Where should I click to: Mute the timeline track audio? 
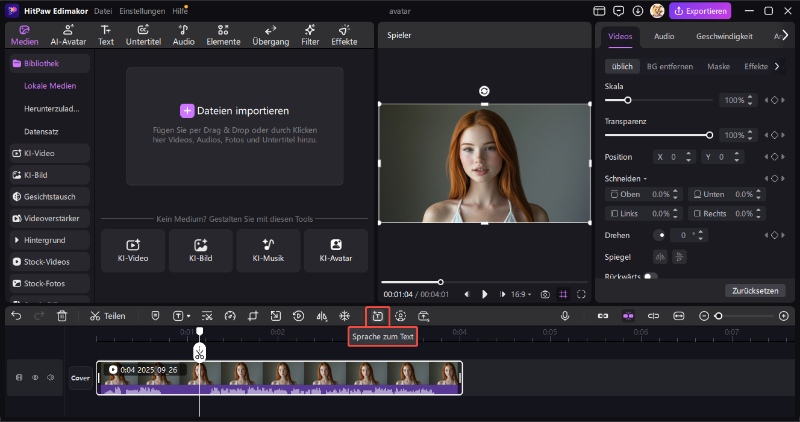click(x=50, y=378)
